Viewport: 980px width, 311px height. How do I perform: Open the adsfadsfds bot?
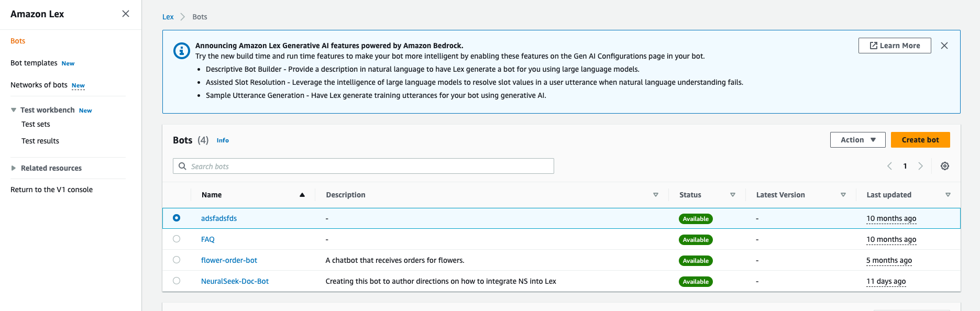coord(219,218)
